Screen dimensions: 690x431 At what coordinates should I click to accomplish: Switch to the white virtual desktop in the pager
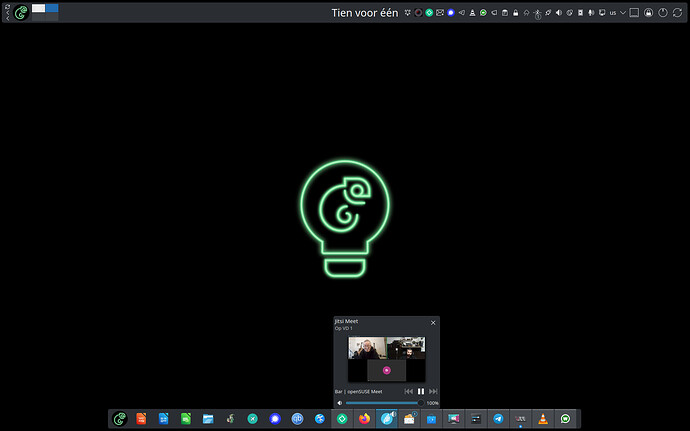pyautogui.click(x=38, y=8)
